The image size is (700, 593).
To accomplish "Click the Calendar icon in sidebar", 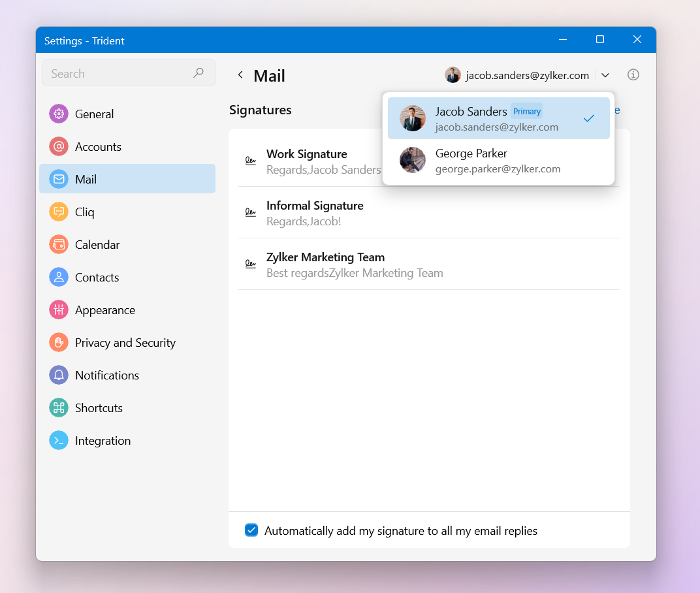I will 59,244.
